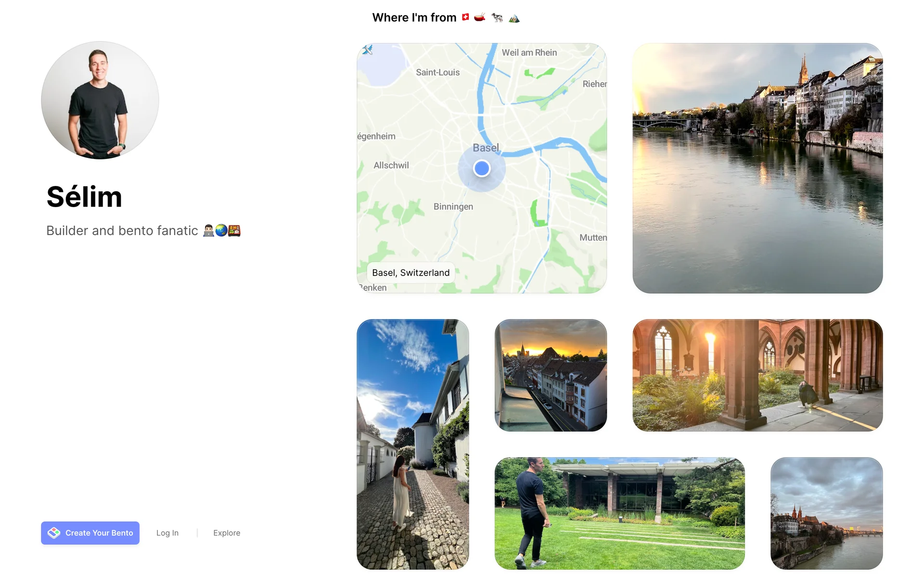Viewport: 924px width, 578px height.
Task: Open the Rhine river rainbow photo
Action: coord(757,168)
